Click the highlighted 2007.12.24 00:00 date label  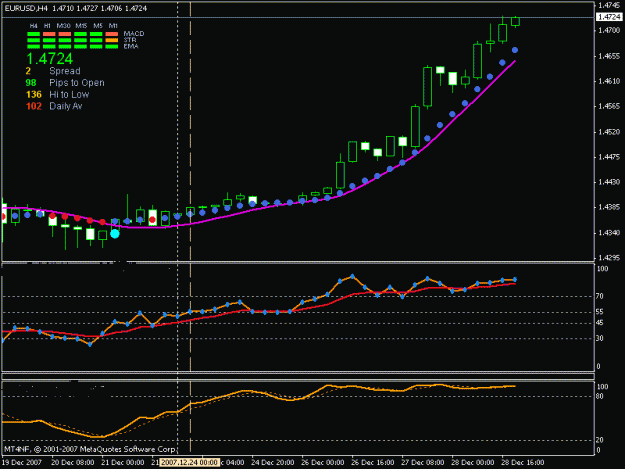point(189,463)
